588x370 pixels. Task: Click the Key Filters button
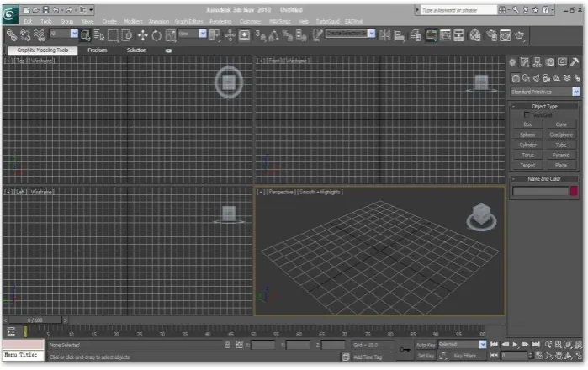[x=467, y=356]
